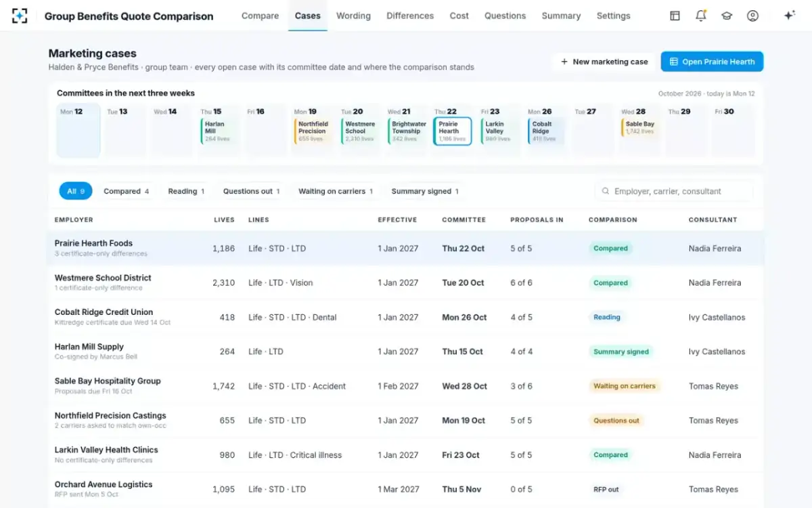The image size is (812, 508).
Task: Click the app logo icon
Action: point(20,16)
